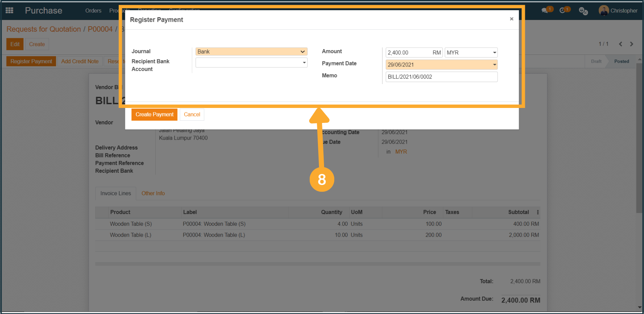The image size is (644, 314).
Task: Click Christopher's user avatar
Action: (x=603, y=11)
